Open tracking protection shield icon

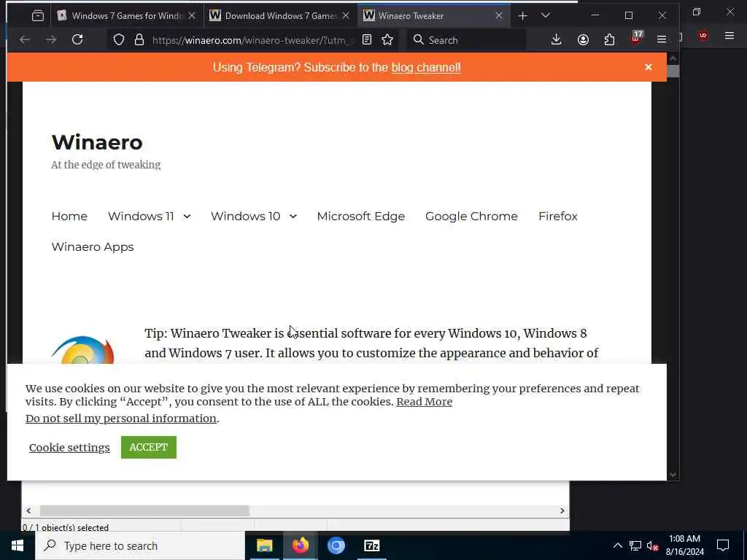(x=119, y=40)
